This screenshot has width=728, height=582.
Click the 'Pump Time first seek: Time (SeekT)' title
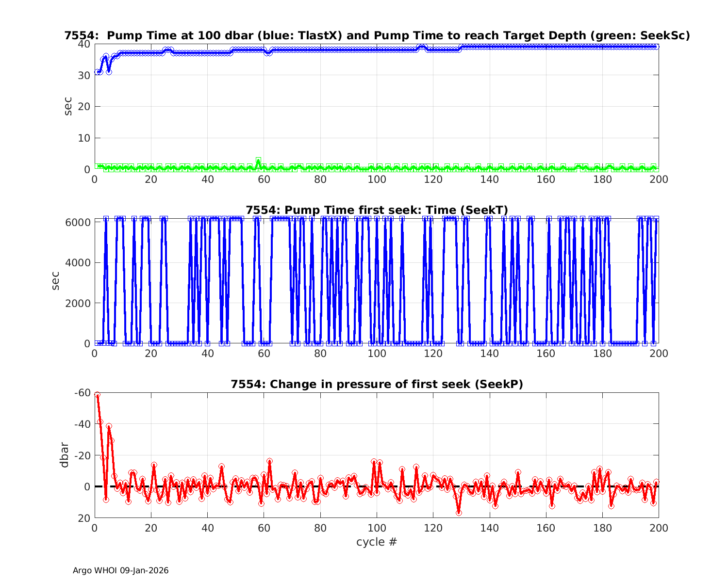(x=377, y=210)
